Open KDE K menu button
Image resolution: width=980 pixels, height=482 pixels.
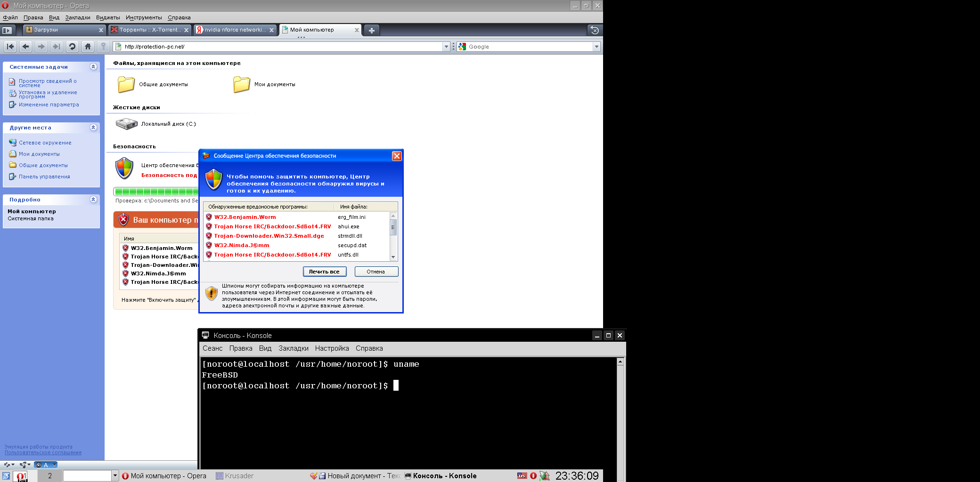[x=6, y=476]
